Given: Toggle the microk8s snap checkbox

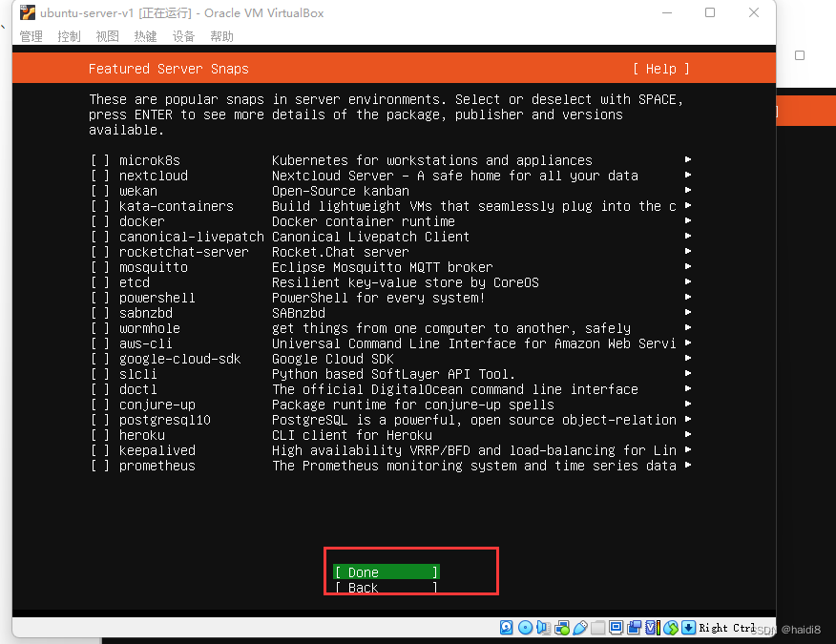Looking at the screenshot, I should click(x=99, y=160).
